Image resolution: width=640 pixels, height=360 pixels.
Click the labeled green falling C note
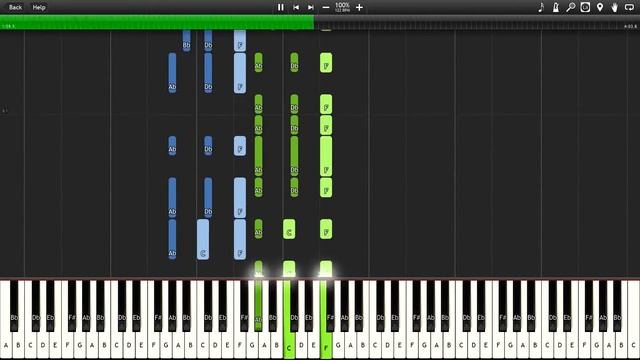[x=289, y=229]
